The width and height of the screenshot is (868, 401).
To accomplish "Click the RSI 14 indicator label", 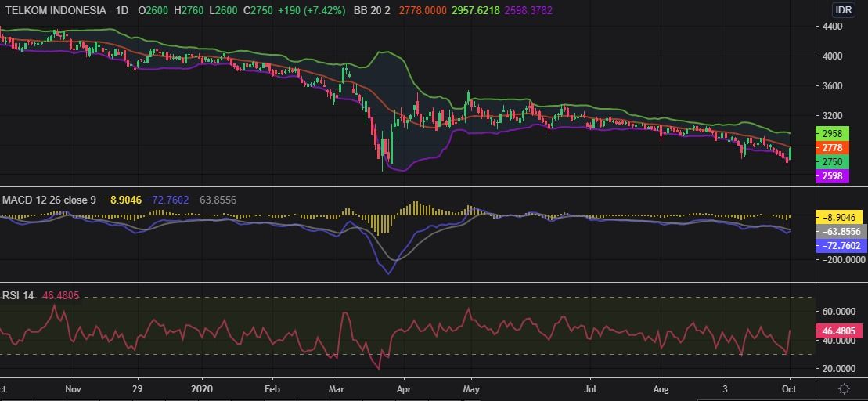I will [18, 296].
